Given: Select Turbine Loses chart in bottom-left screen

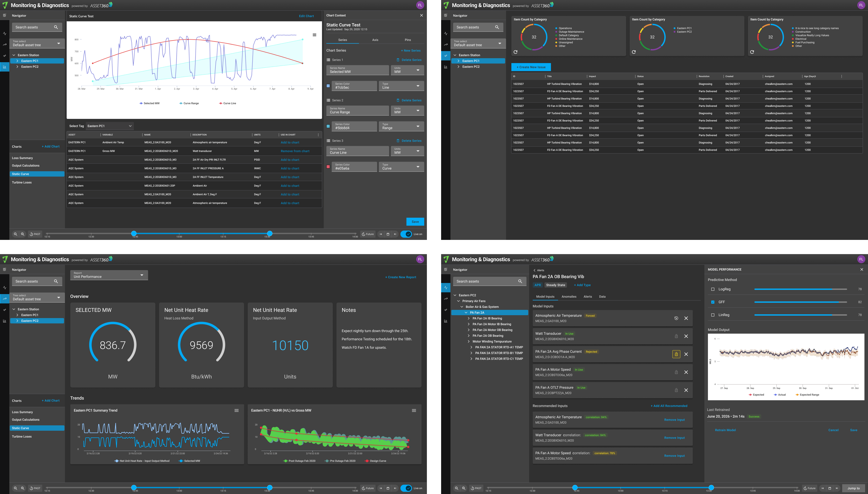Looking at the screenshot, I should [22, 437].
